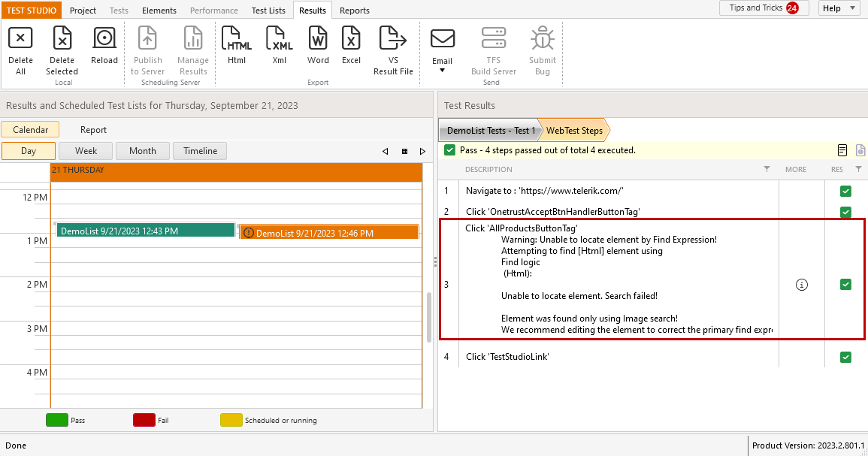Click the 21 THURSDAY day header
This screenshot has height=456, width=868.
tap(237, 171)
